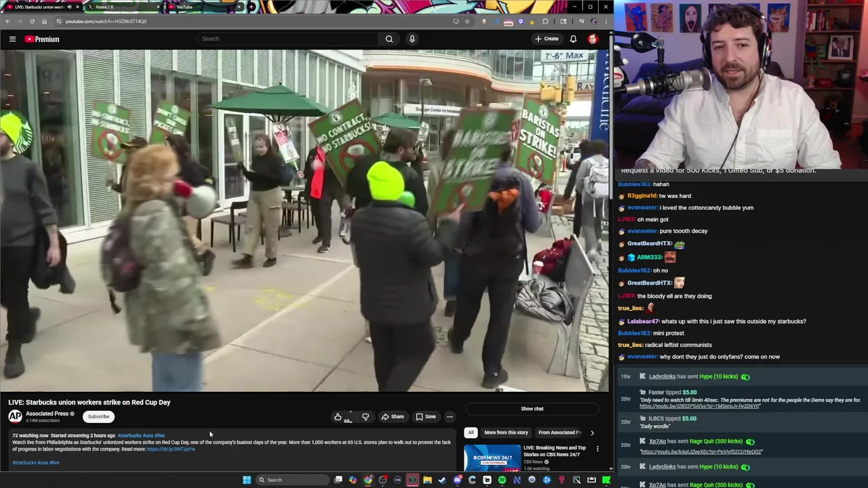
Task: Open Task View on taskbar
Action: (338, 480)
